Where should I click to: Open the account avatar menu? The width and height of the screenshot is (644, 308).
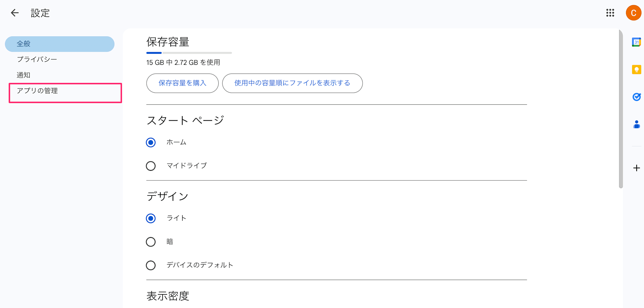[633, 13]
